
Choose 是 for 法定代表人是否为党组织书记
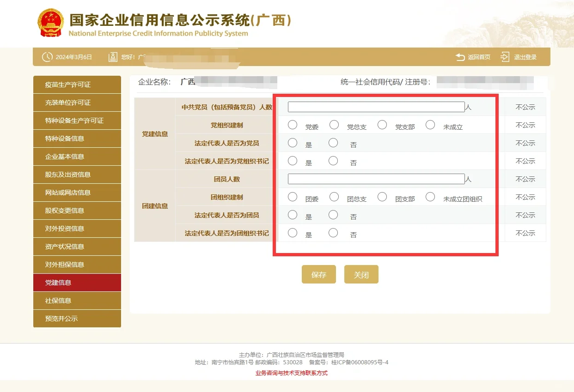click(292, 161)
